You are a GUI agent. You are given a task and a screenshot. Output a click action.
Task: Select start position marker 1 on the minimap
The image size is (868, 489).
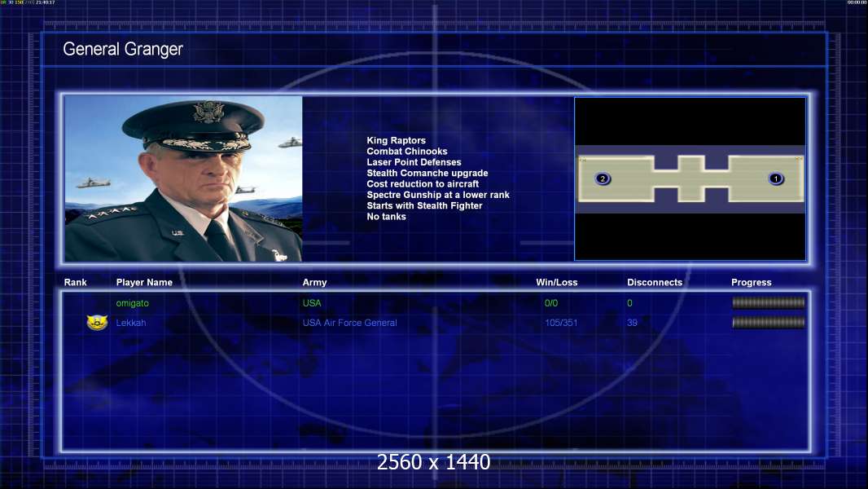click(776, 178)
